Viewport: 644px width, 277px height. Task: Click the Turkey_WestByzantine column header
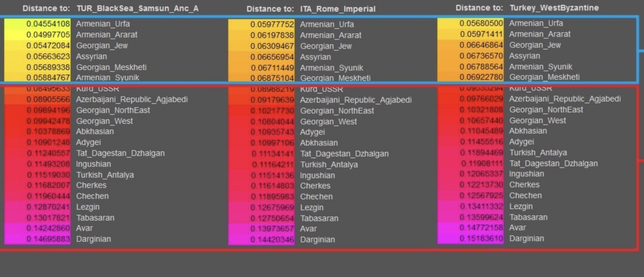554,8
